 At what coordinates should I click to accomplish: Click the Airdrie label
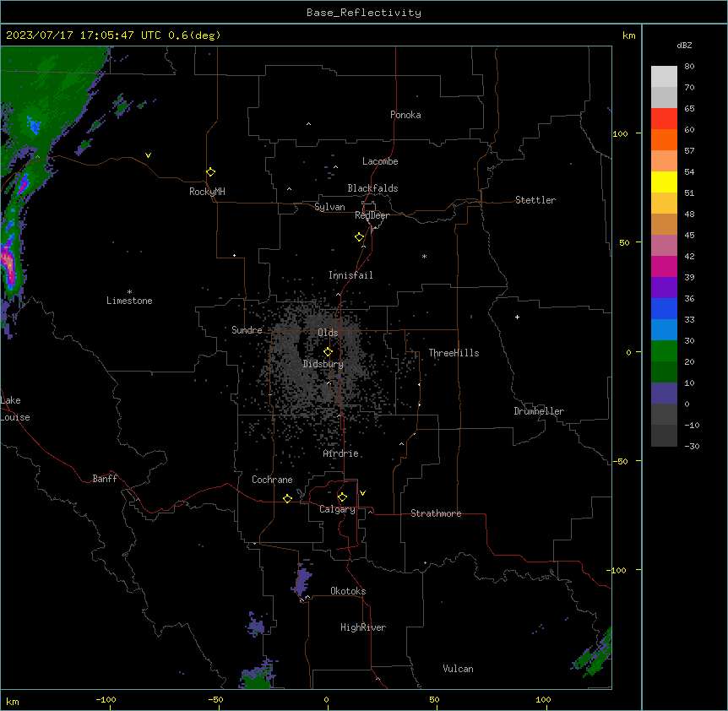(341, 453)
